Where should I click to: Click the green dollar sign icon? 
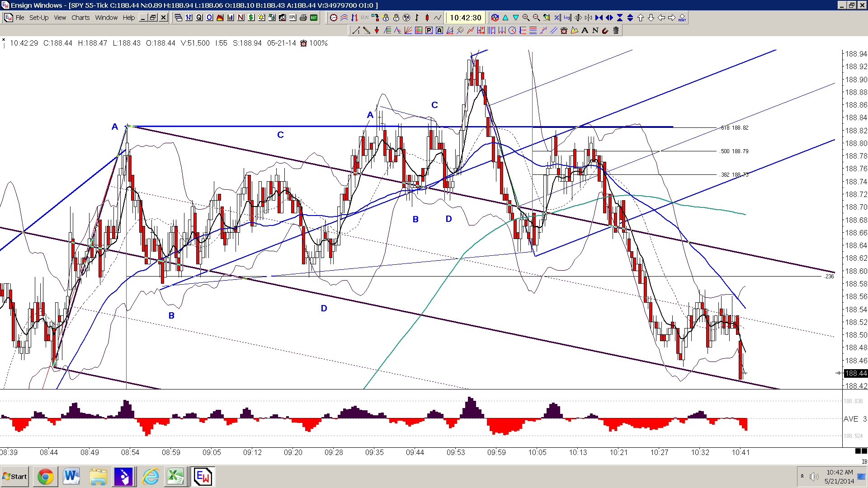click(251, 18)
